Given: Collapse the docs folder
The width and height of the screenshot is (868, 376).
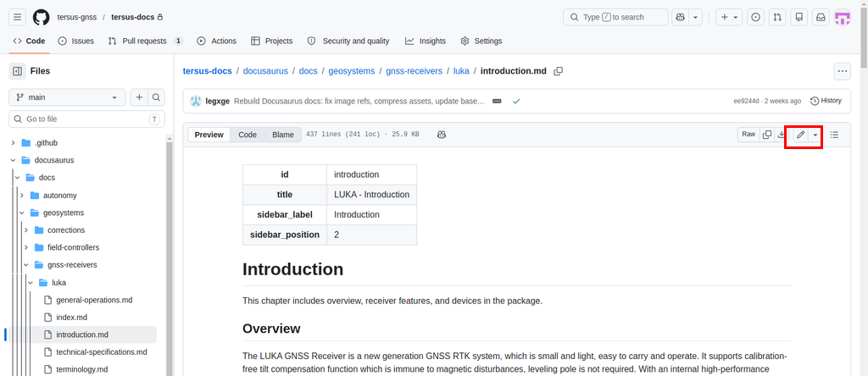Looking at the screenshot, I should 17,178.
